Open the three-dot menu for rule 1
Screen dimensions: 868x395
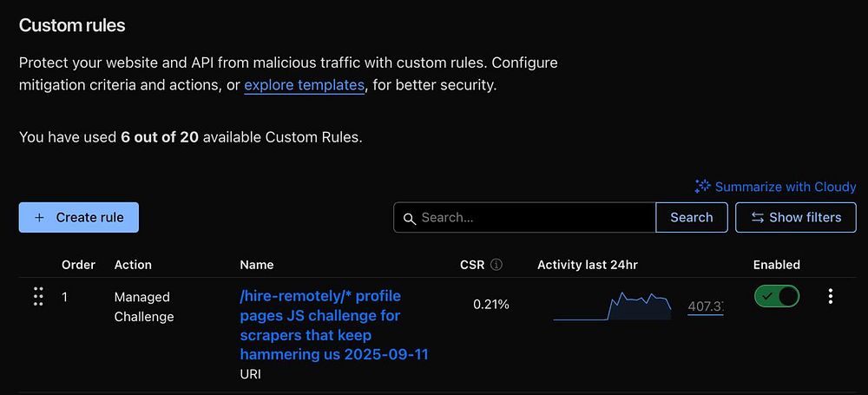831,297
